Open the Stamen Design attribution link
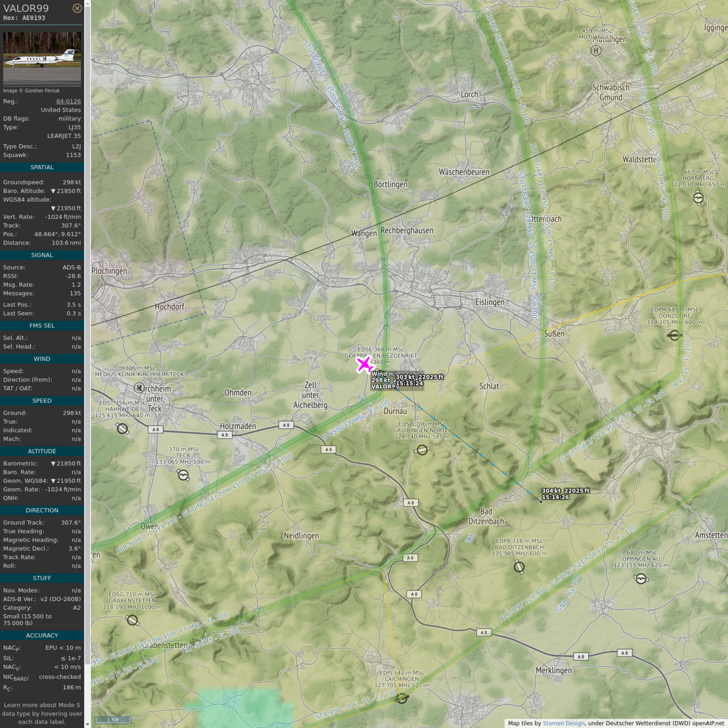 [x=563, y=723]
